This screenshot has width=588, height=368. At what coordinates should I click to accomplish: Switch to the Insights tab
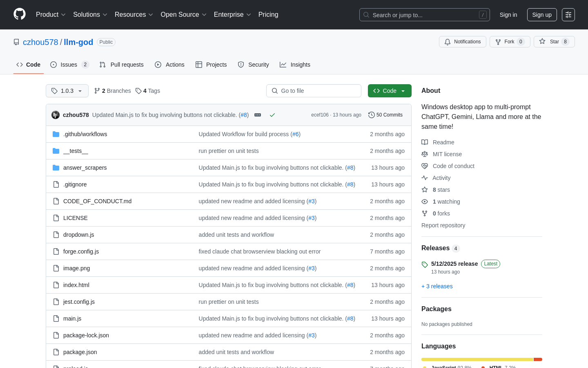pos(295,65)
